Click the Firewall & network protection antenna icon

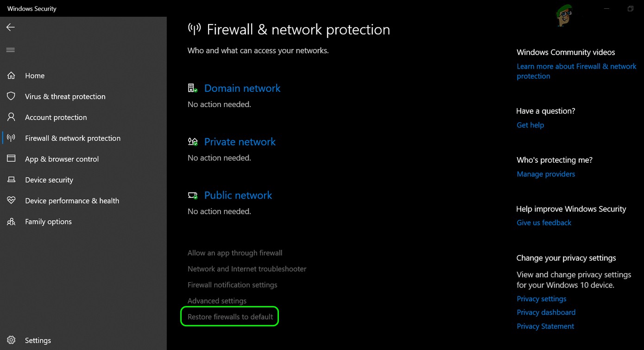click(x=11, y=138)
